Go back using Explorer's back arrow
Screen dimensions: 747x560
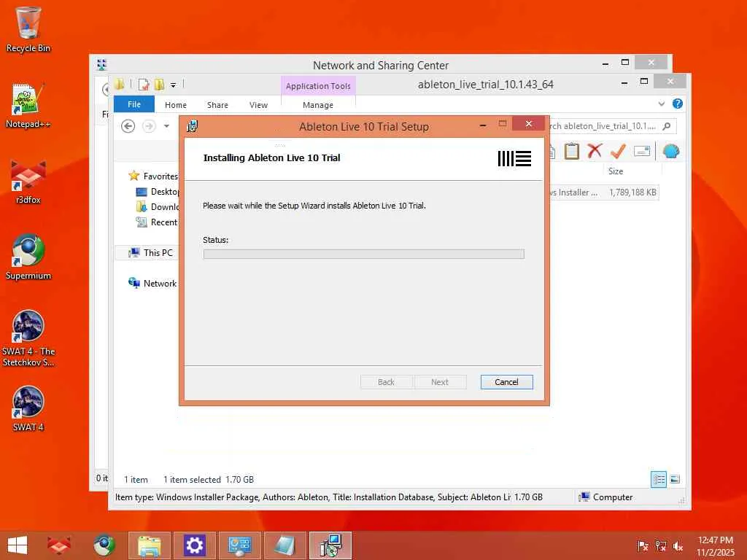click(x=128, y=126)
